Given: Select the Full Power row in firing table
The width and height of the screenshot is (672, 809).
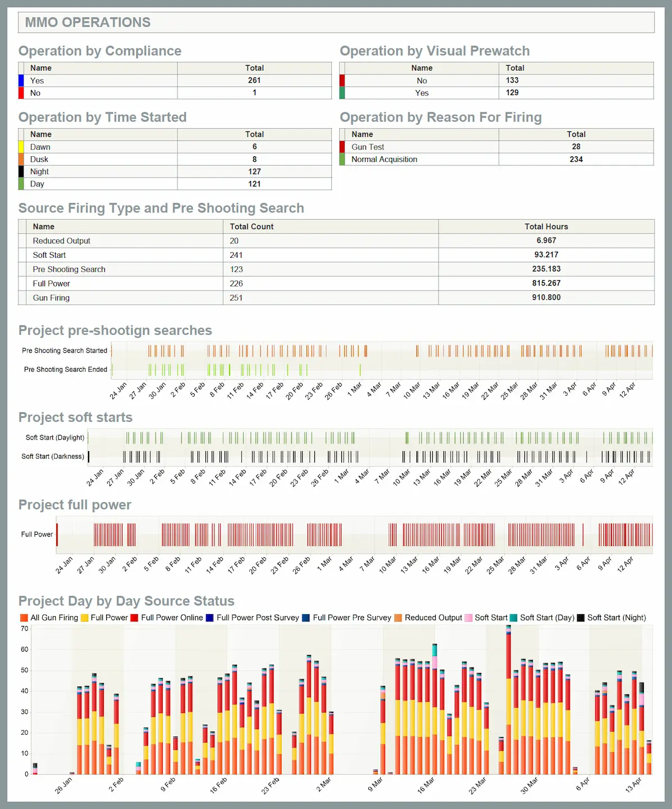Looking at the screenshot, I should coord(336,284).
